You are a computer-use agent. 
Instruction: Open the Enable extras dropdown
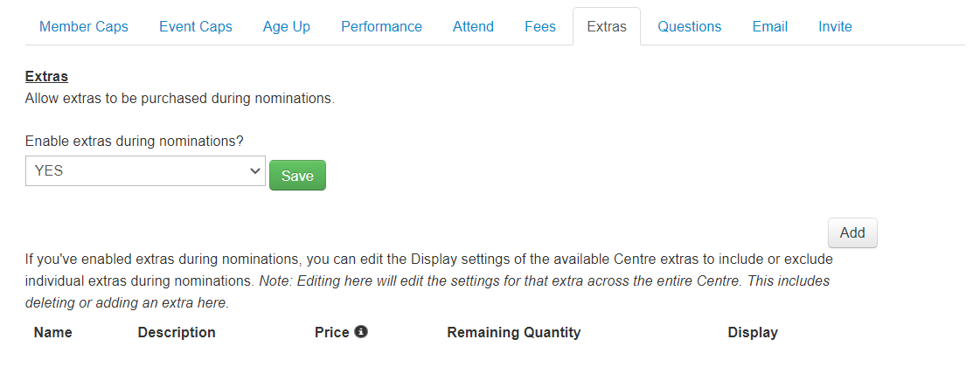click(145, 170)
